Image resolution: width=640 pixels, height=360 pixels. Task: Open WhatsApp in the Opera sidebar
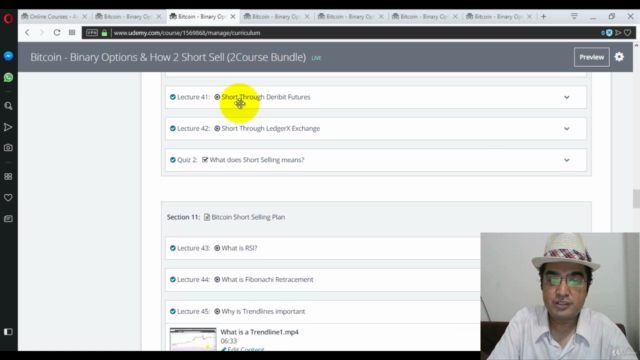tap(8, 77)
